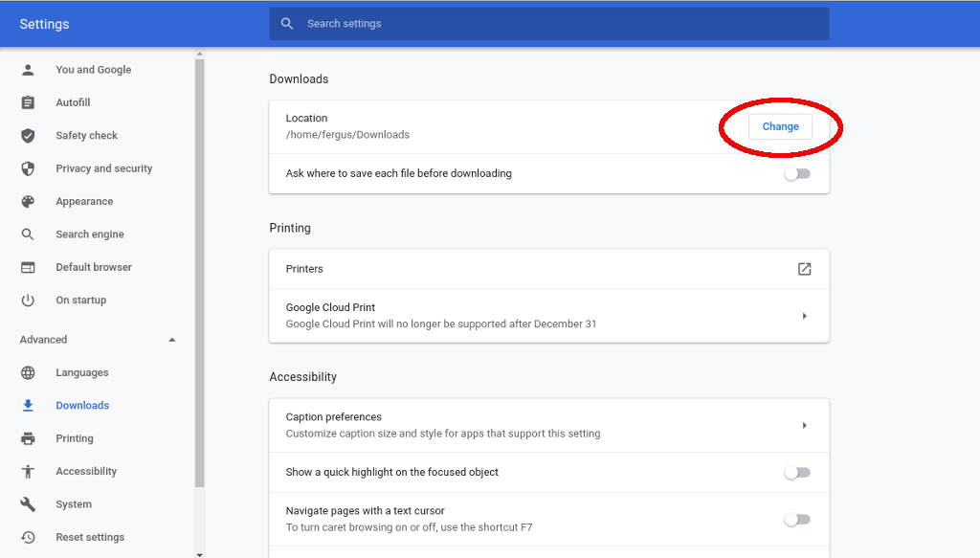Collapse the Advanced settings section
Viewport: 980px width, 558px height.
click(x=172, y=340)
